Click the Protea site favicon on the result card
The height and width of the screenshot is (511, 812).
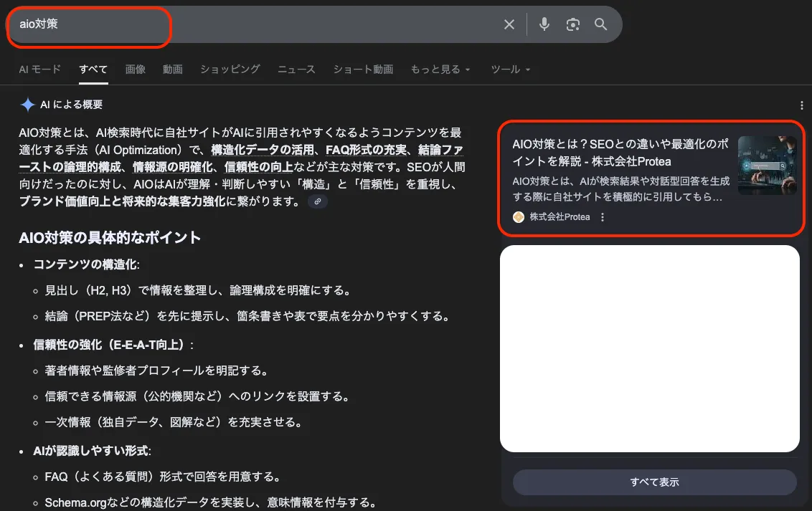click(x=518, y=216)
